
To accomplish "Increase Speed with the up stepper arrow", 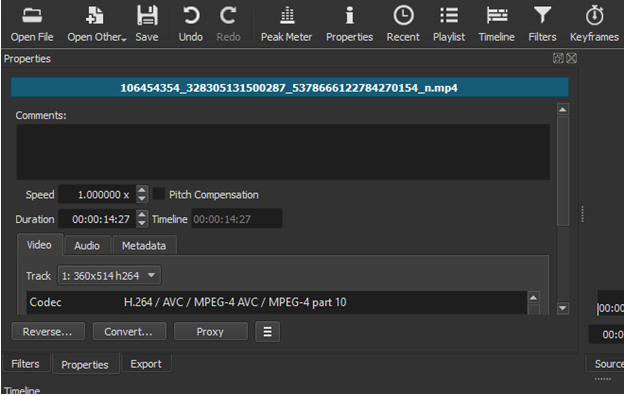I will pos(142,190).
